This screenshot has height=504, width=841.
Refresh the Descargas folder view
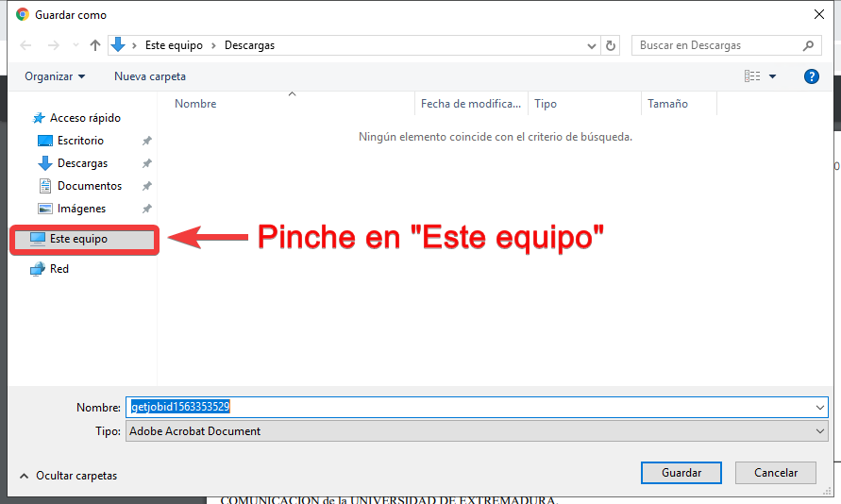pyautogui.click(x=611, y=45)
